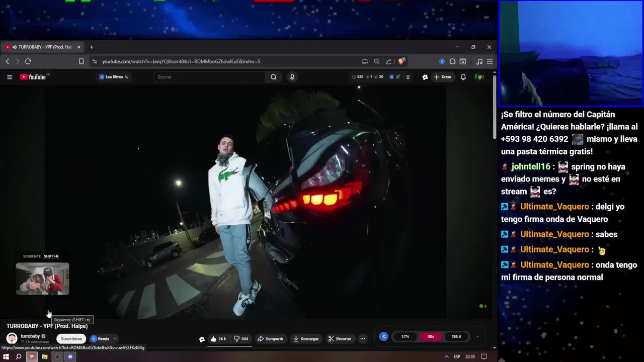This screenshot has width=644, height=362.
Task: Clip the video with Recortar
Action: [340, 339]
